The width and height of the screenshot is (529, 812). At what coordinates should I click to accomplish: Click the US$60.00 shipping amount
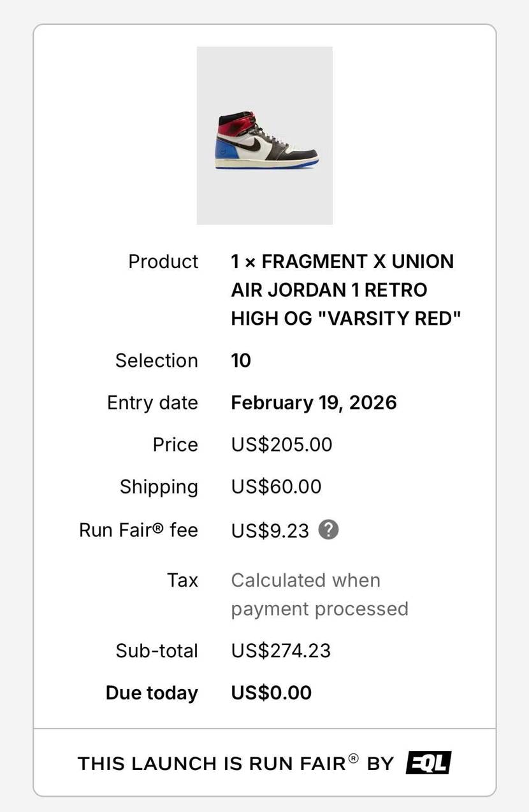(276, 487)
